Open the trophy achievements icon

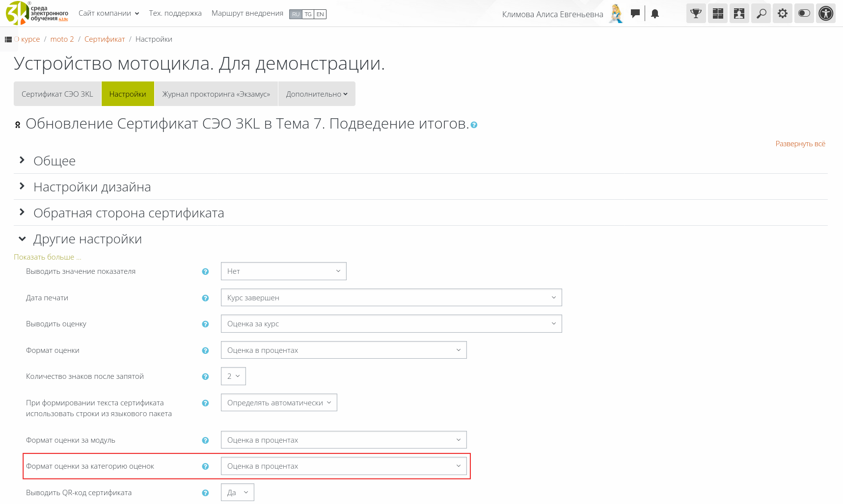pos(696,14)
